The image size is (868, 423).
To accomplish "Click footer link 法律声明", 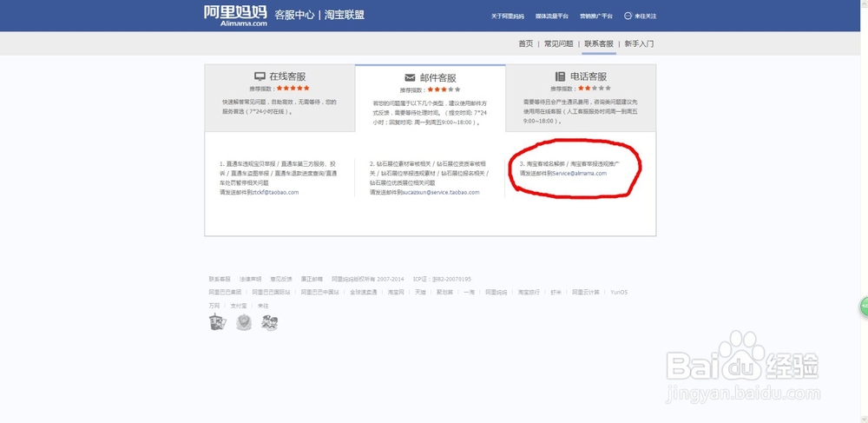I will pyautogui.click(x=250, y=279).
